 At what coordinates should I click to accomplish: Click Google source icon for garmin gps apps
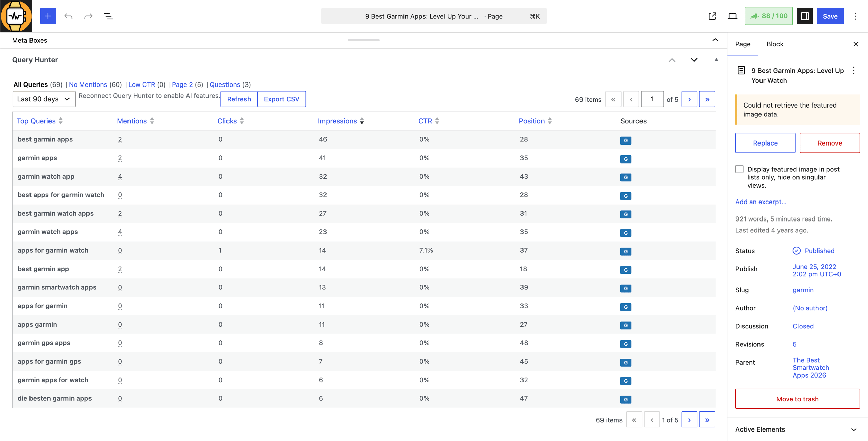pyautogui.click(x=626, y=344)
